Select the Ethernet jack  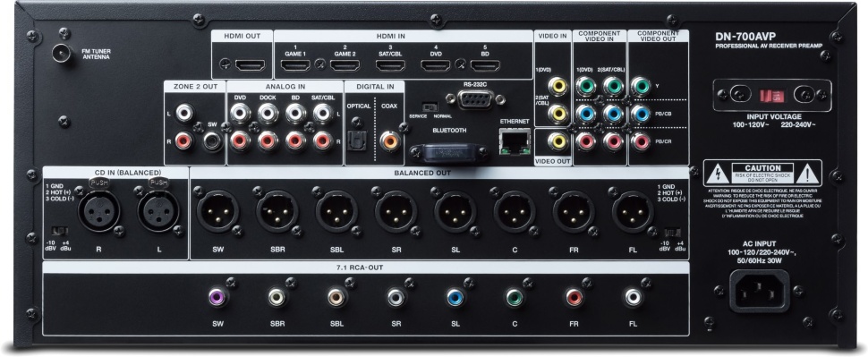pos(515,141)
